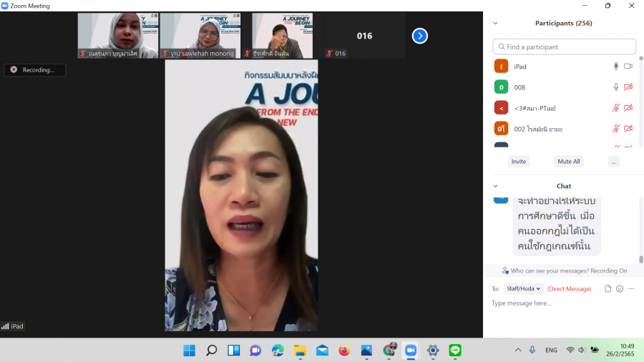Open the Staff/Huda recipient dropdown
This screenshot has height=362, width=644.
[524, 289]
